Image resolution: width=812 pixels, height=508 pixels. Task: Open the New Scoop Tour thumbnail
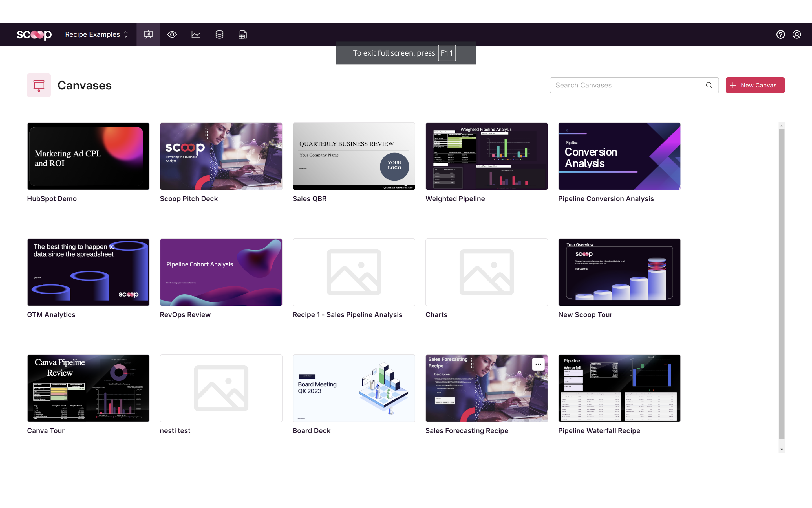[619, 272]
